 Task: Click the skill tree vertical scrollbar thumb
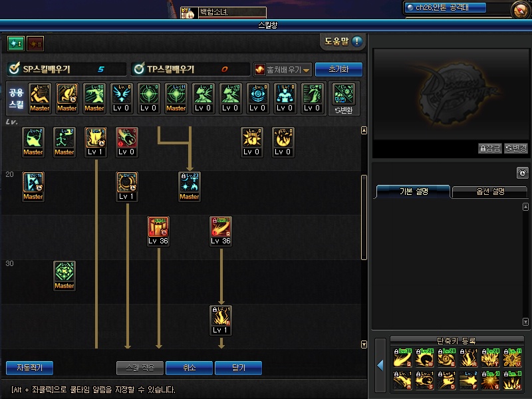(364, 217)
